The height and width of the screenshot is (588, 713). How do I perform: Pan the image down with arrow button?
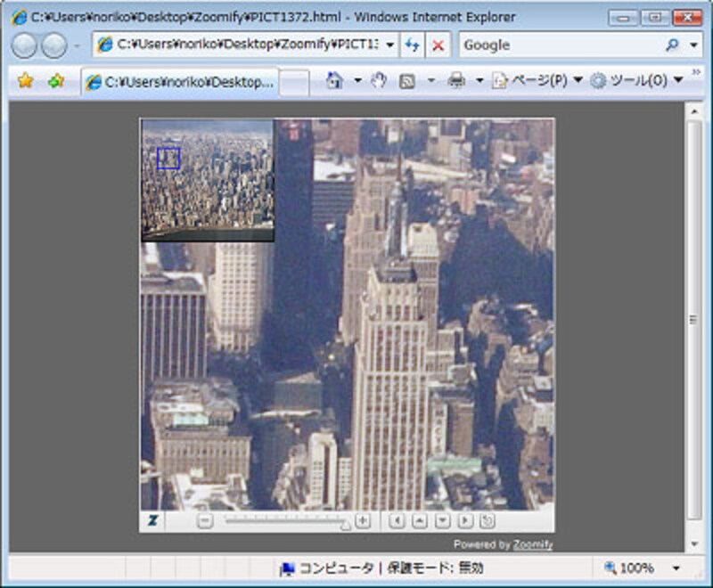tap(442, 521)
